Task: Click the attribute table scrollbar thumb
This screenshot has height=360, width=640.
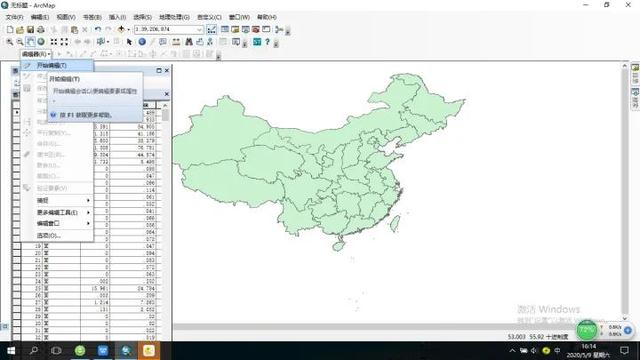Action: click(x=165, y=115)
